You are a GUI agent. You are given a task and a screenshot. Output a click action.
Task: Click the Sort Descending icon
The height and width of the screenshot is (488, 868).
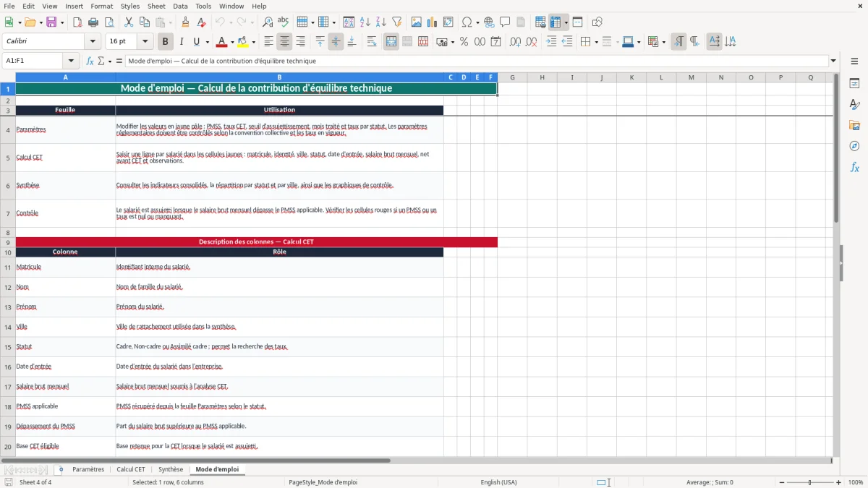click(380, 22)
